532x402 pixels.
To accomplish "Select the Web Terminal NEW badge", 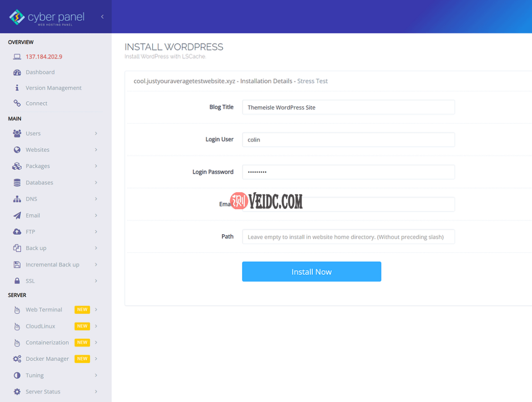I will [x=82, y=309].
